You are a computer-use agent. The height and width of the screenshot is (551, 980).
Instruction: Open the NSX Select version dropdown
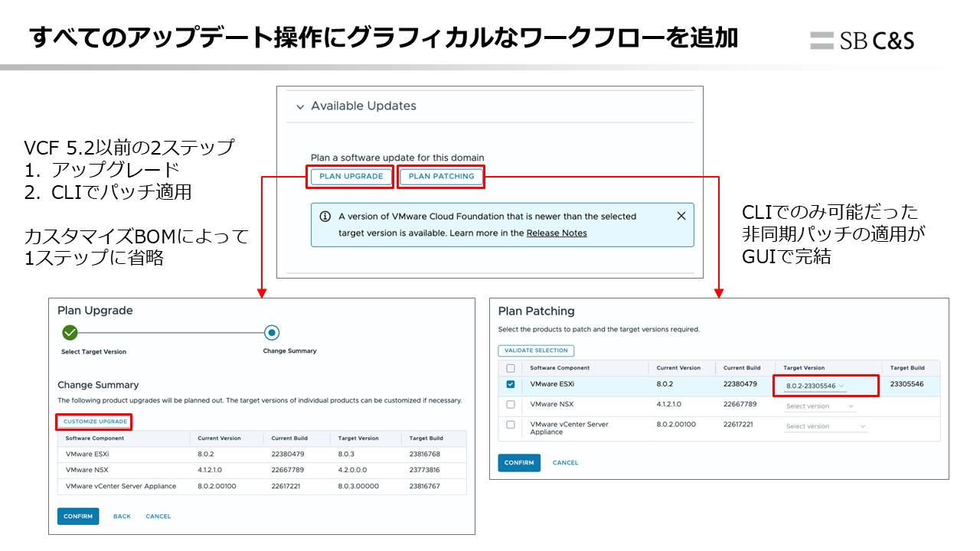tap(825, 406)
